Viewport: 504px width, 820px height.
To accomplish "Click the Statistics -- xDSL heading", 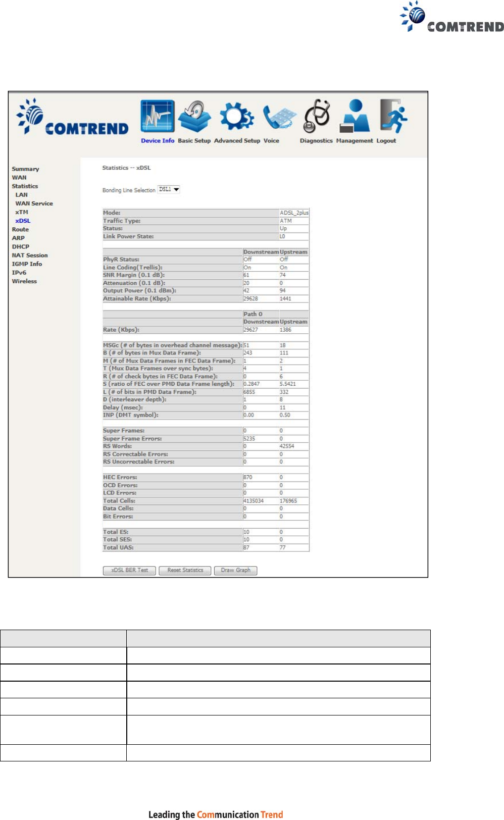I will (126, 168).
